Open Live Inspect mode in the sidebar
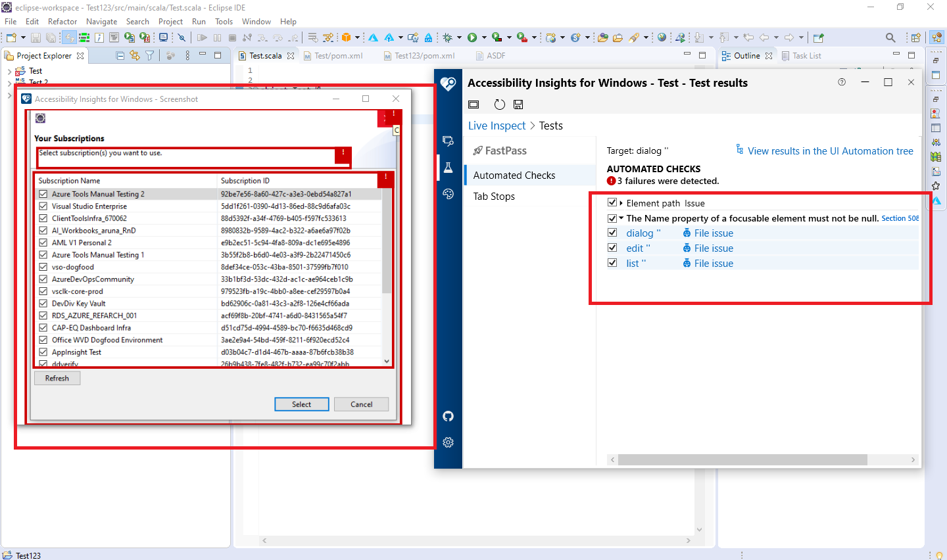Viewport: 947px width, 560px height. click(448, 140)
